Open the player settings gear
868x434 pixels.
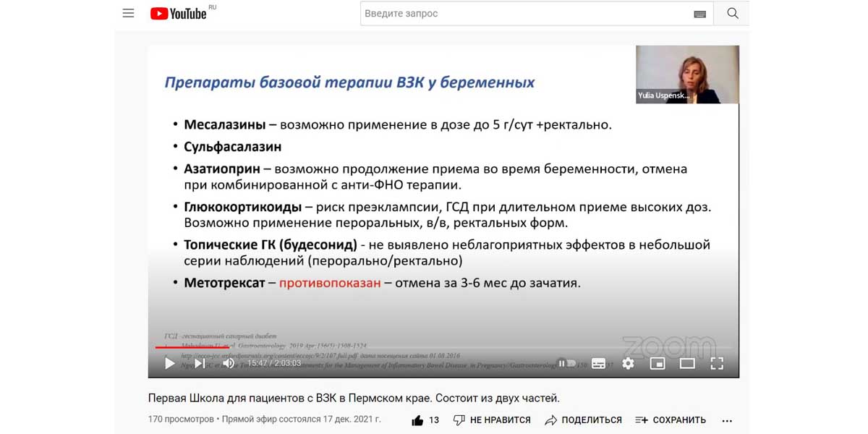click(x=628, y=364)
